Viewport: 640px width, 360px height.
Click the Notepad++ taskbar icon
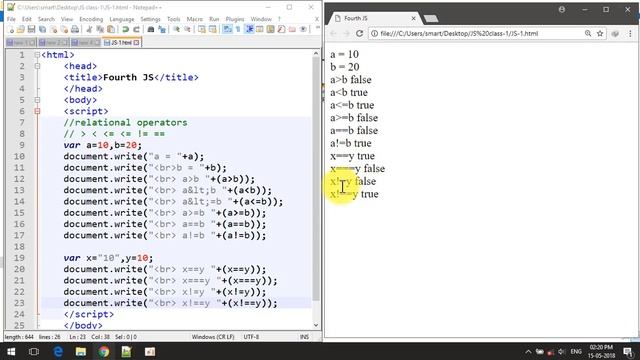127,351
